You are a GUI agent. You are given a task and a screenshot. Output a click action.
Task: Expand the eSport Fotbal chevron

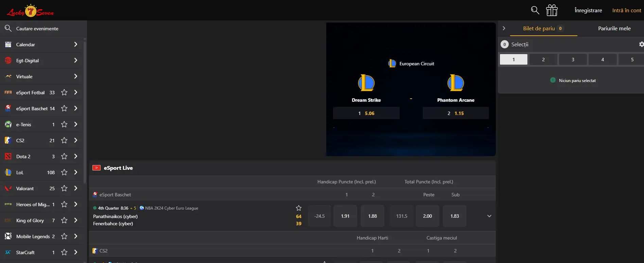(x=75, y=93)
